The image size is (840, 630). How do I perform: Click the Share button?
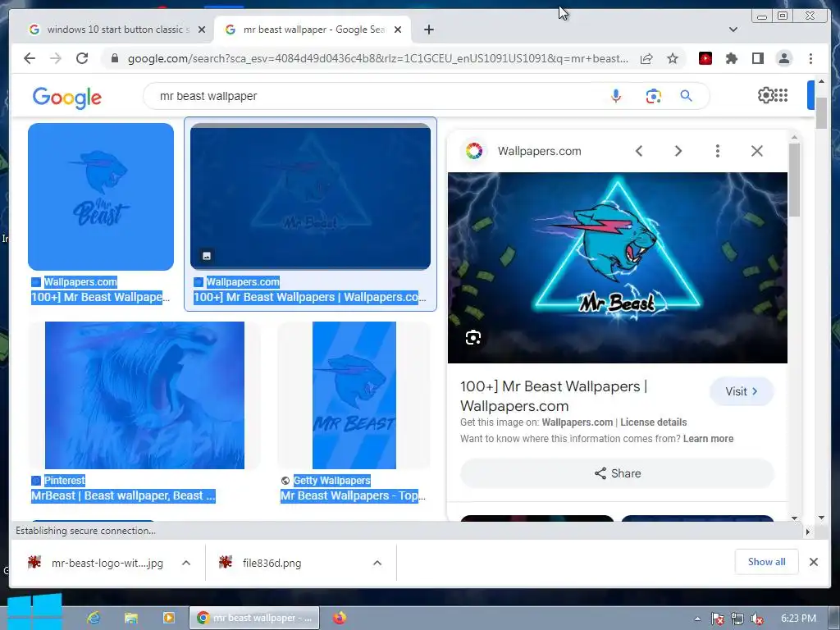pyautogui.click(x=617, y=473)
